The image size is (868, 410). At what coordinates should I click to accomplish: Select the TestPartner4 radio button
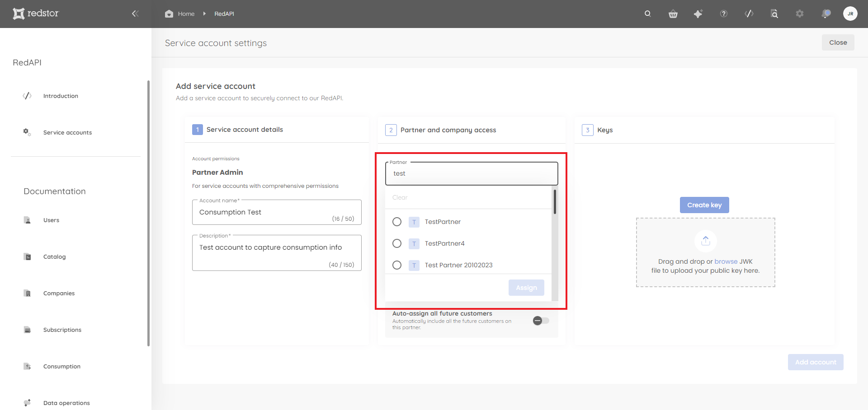tap(397, 243)
